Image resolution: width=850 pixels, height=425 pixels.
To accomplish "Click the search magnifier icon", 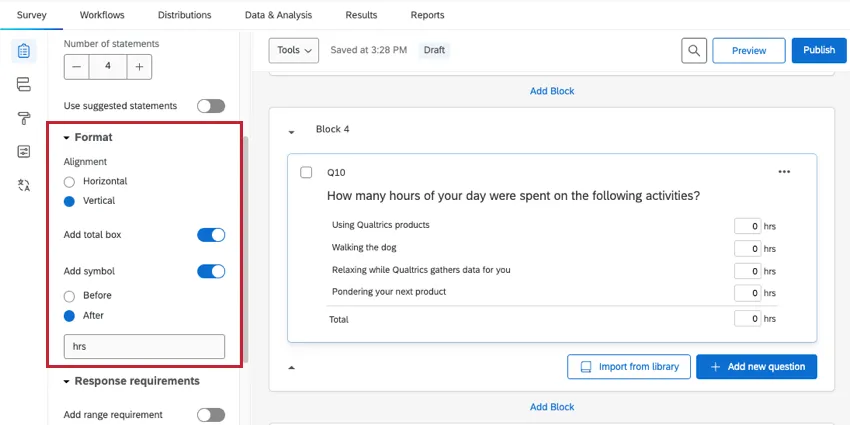I will tap(694, 50).
